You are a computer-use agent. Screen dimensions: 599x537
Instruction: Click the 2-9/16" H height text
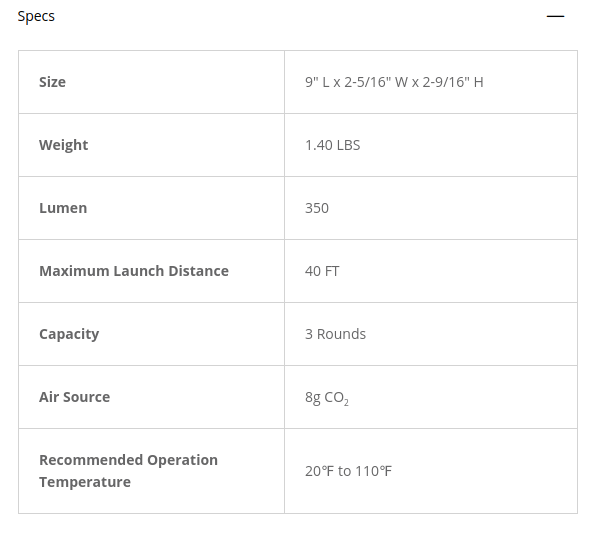pyautogui.click(x=453, y=82)
